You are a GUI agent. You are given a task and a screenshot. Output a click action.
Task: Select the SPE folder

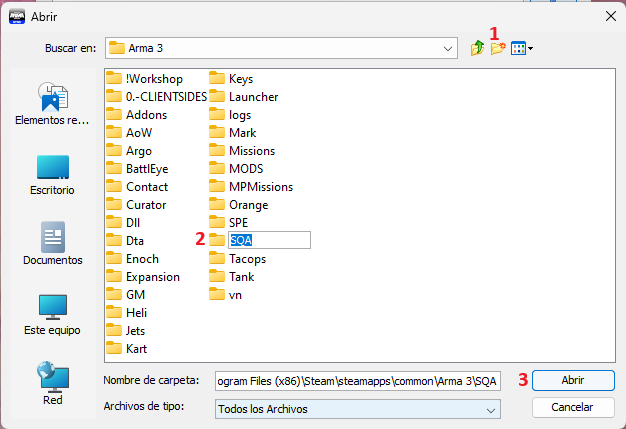229,223
